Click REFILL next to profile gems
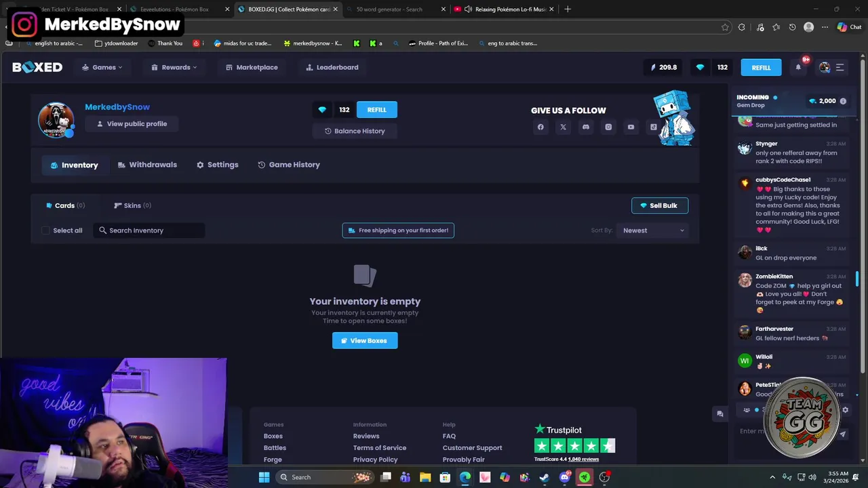Screen dimensions: 868x488 [376, 110]
